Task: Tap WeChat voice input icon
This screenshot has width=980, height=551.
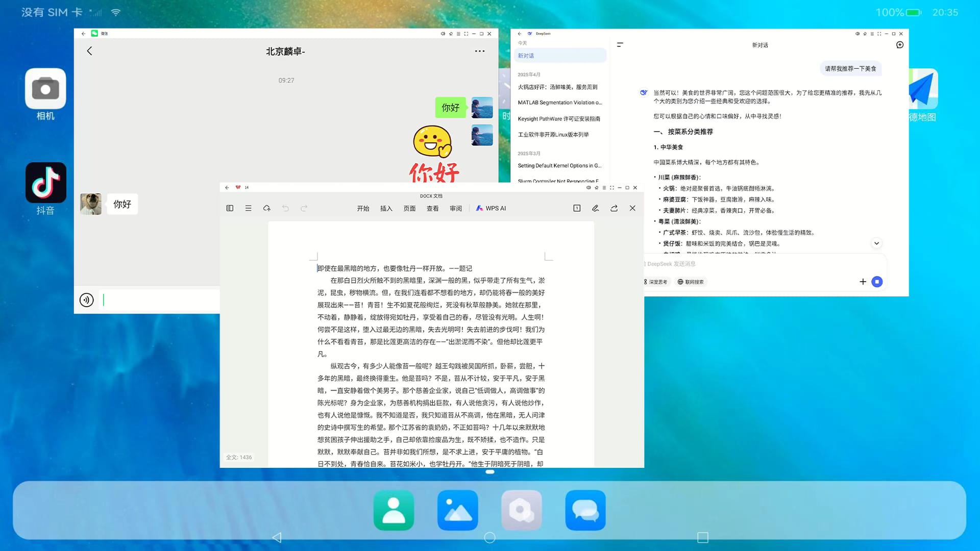Action: (87, 300)
